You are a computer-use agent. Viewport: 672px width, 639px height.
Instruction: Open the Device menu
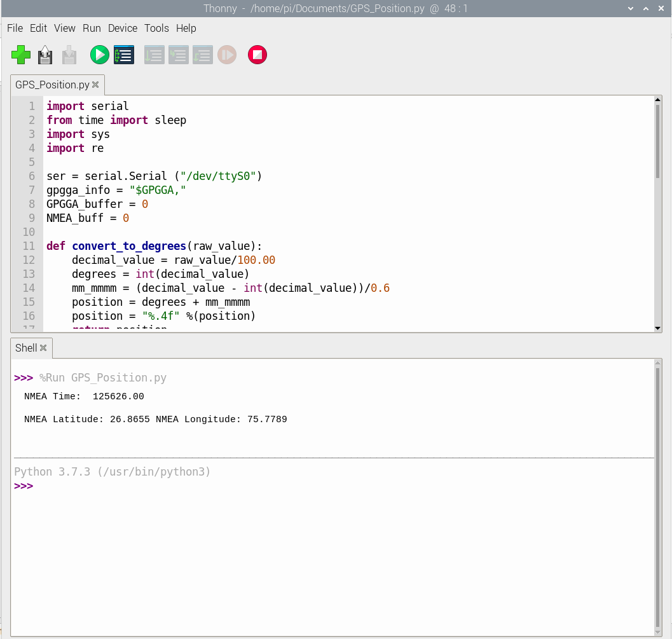(x=123, y=28)
